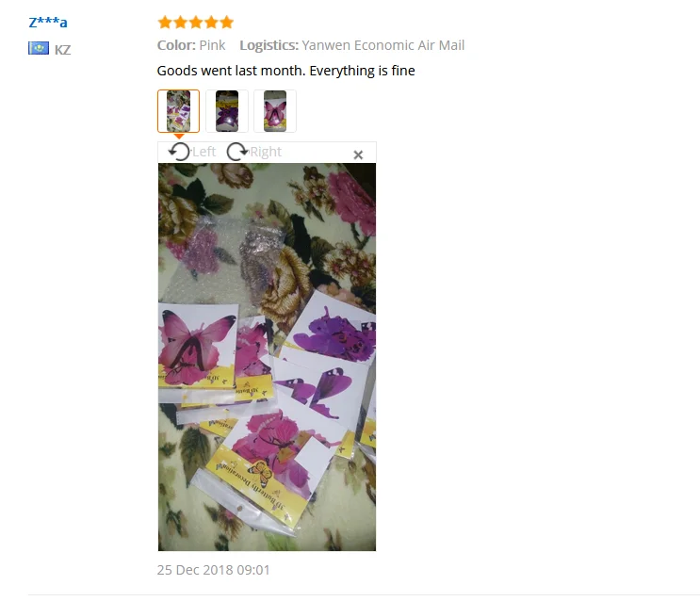This screenshot has height=601, width=700.
Task: Click the "Left" rotate label
Action: coord(204,152)
